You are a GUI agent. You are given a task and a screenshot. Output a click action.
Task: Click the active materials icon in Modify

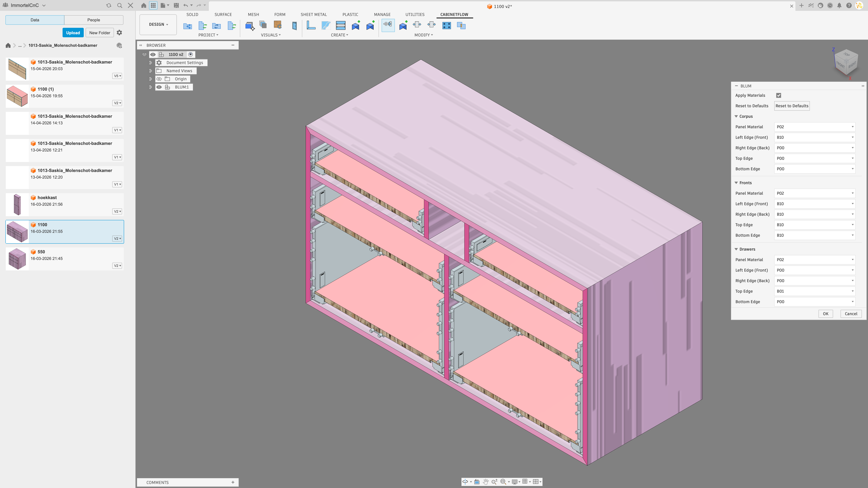coord(388,25)
